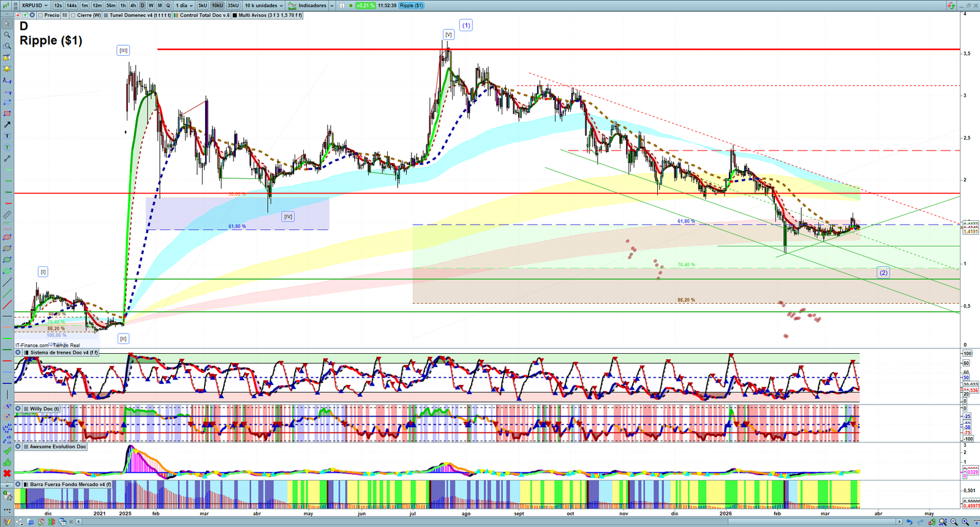The height and width of the screenshot is (527, 980).
Task: Choose the 5kU history size
Action: coord(203,6)
